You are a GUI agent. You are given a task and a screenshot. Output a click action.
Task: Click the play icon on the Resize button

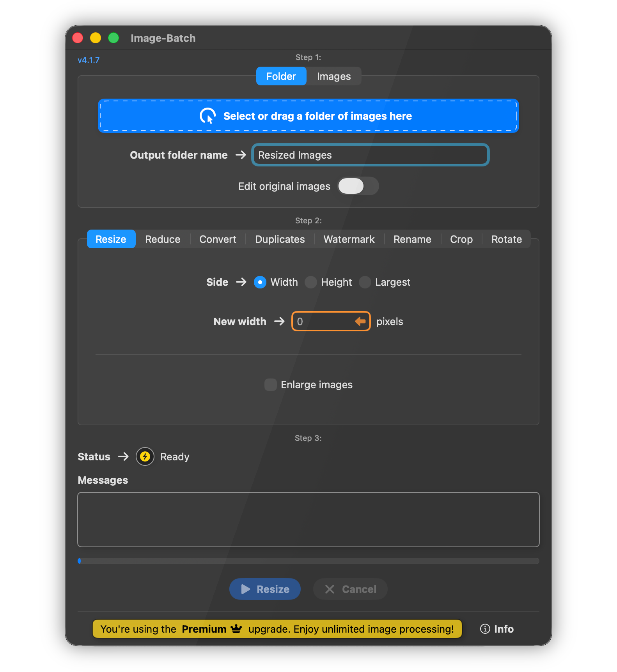click(x=245, y=589)
